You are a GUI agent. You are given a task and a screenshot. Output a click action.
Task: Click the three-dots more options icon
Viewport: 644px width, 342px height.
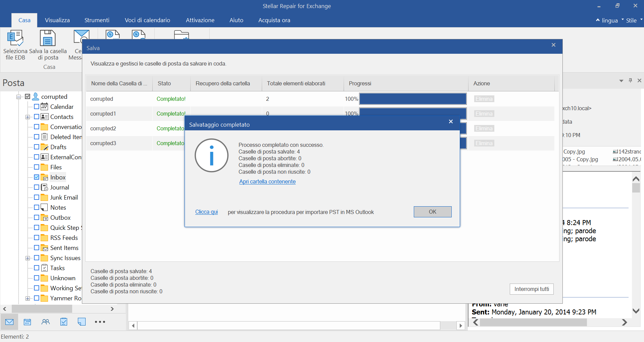(100, 322)
